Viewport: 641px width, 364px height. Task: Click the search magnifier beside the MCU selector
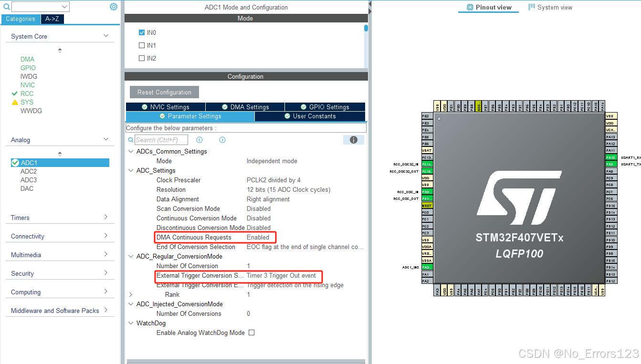pos(6,6)
